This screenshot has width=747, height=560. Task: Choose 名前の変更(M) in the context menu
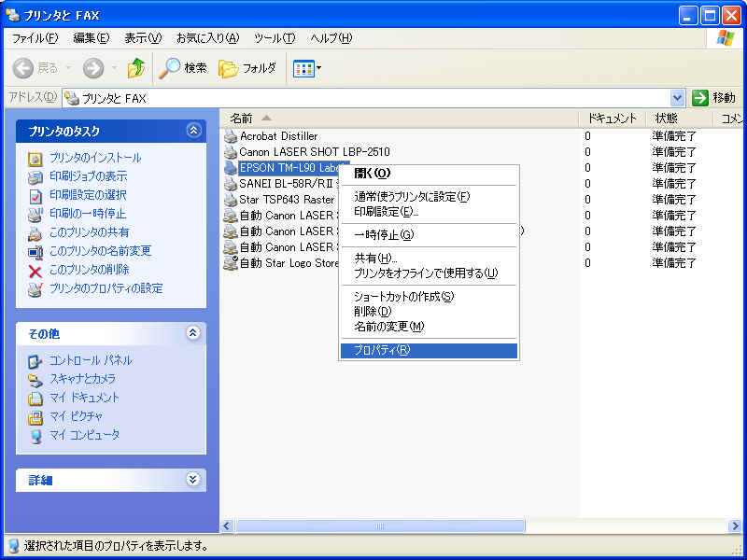tap(429, 327)
